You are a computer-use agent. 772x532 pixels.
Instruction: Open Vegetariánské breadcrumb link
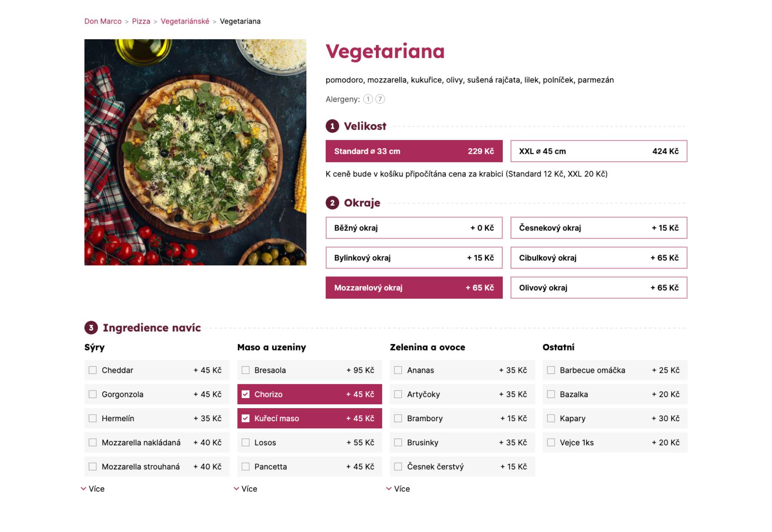point(185,21)
